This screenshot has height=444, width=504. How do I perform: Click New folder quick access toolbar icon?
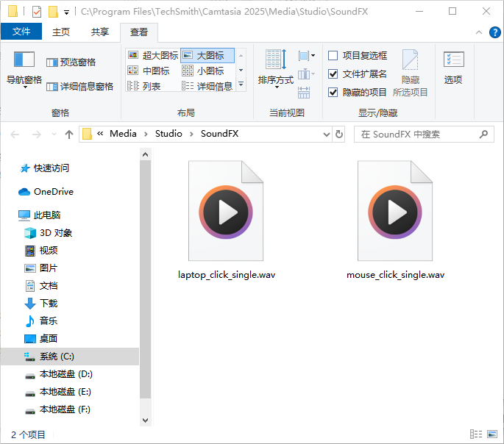point(53,12)
